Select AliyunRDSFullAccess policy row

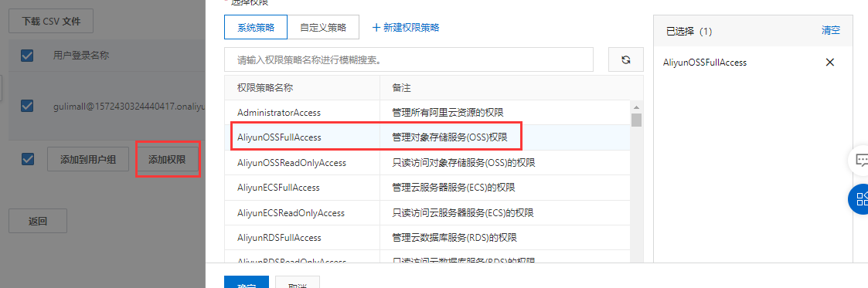pyautogui.click(x=427, y=238)
